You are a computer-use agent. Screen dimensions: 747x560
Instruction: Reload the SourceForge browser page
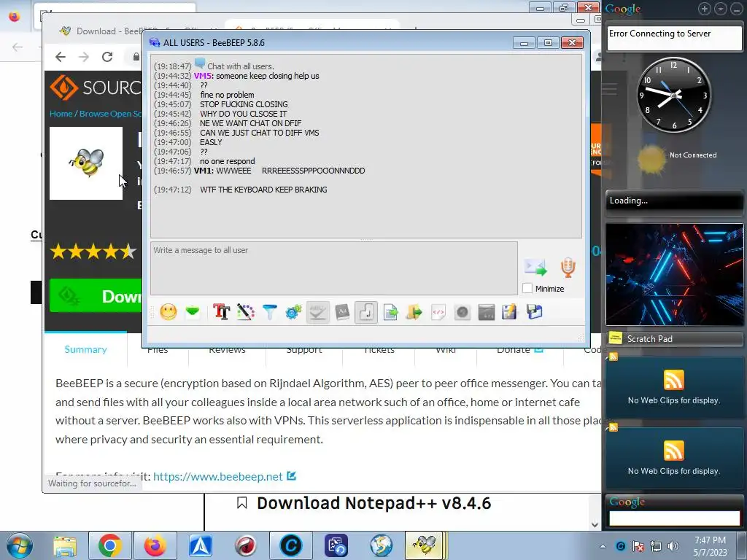[x=107, y=57]
